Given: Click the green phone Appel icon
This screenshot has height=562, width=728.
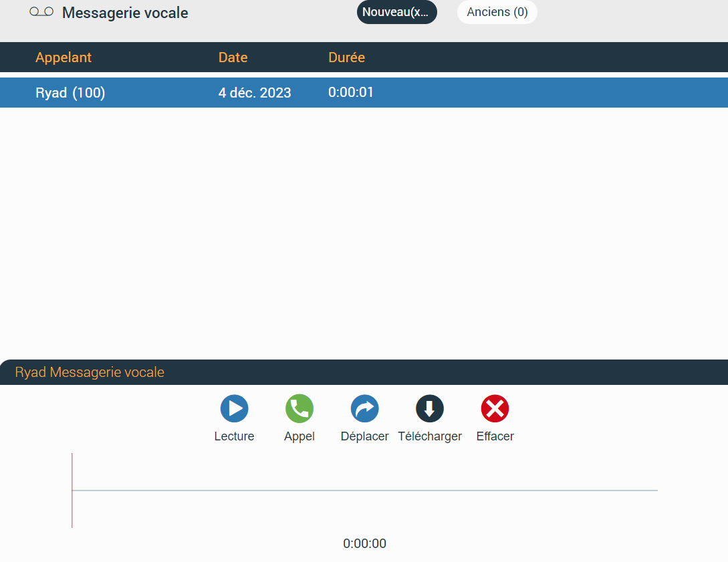Looking at the screenshot, I should [299, 408].
